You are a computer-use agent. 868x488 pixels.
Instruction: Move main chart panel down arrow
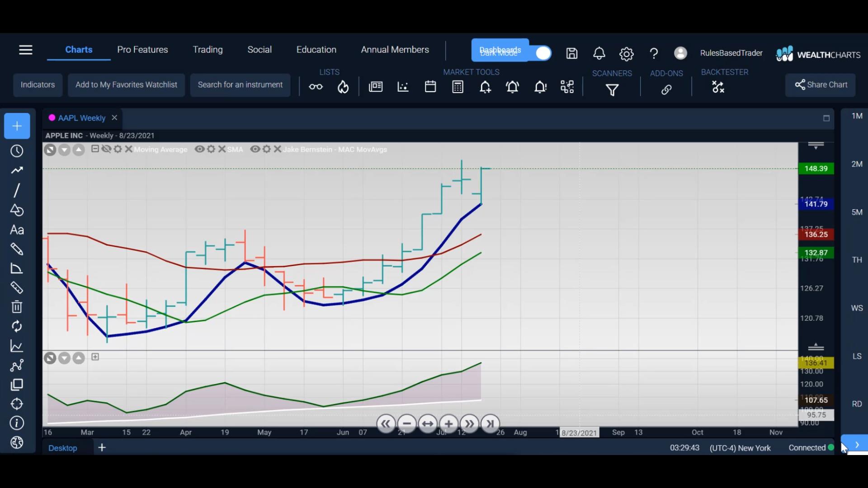[64, 150]
